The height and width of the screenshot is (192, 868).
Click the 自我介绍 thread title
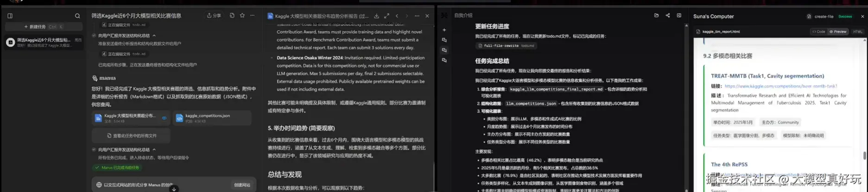click(463, 15)
